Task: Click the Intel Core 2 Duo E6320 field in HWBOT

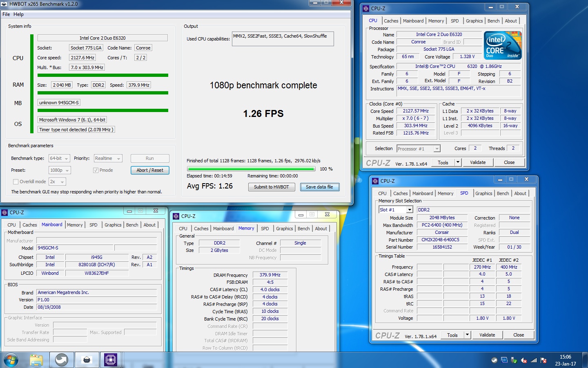Action: tap(102, 38)
